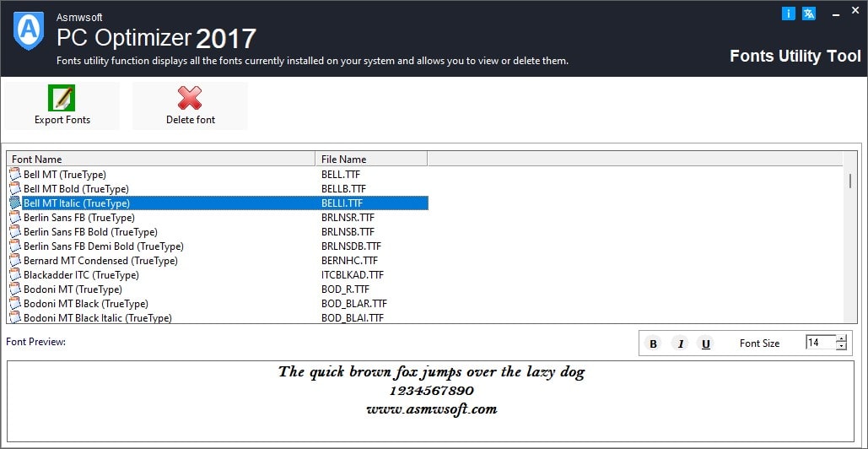The height and width of the screenshot is (449, 868).
Task: Click the BOD_BLAR.TTF file name
Action: [x=353, y=304]
